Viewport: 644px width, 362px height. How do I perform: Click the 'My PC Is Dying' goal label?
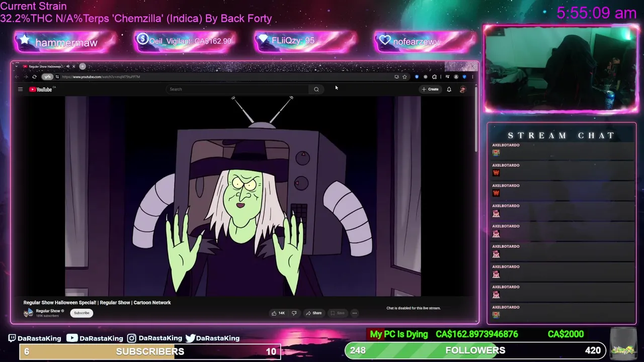pos(399,334)
